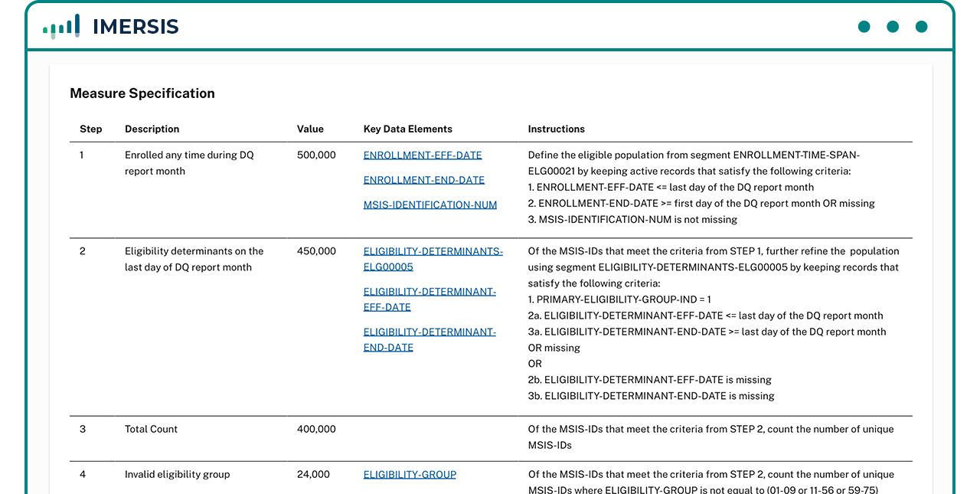This screenshot has height=494, width=980.
Task: Select the value 24,000 in step 4
Action: pos(313,474)
